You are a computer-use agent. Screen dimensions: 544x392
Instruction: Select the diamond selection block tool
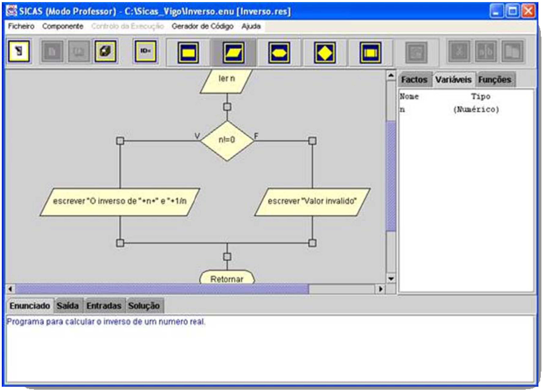click(324, 53)
